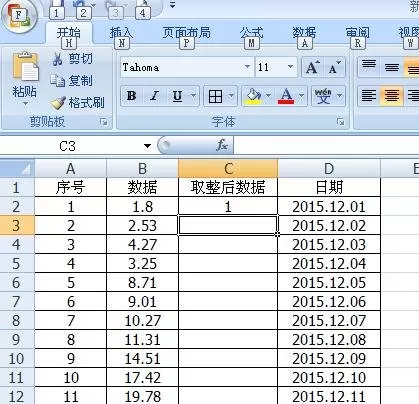Select the 日期 header cell
This screenshot has width=419, height=404.
[329, 187]
